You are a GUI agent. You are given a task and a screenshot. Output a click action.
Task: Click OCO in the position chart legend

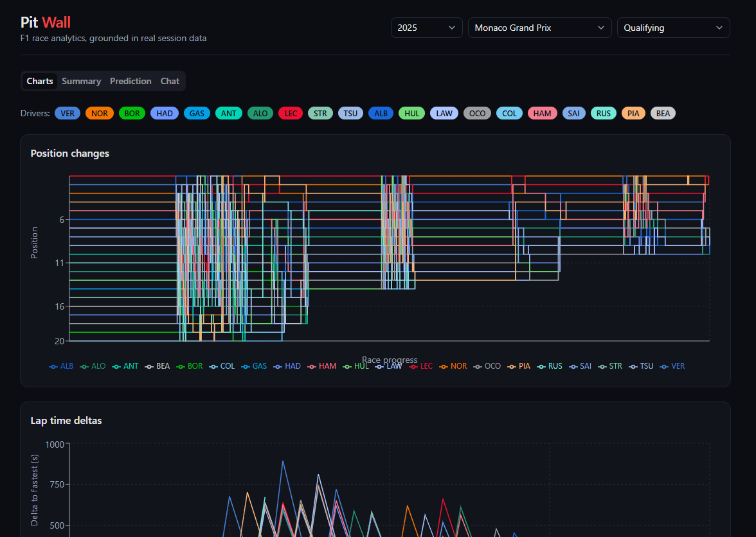click(487, 366)
